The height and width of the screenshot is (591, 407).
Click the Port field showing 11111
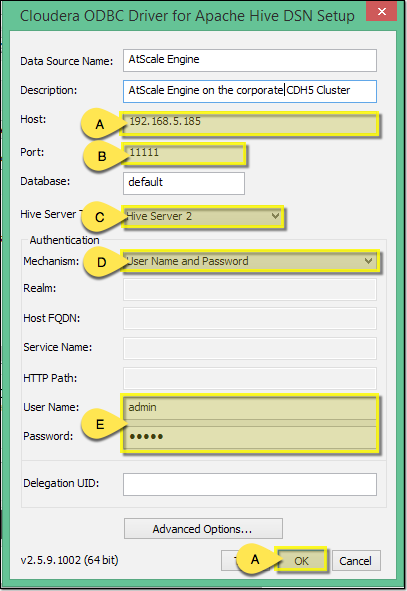(184, 153)
